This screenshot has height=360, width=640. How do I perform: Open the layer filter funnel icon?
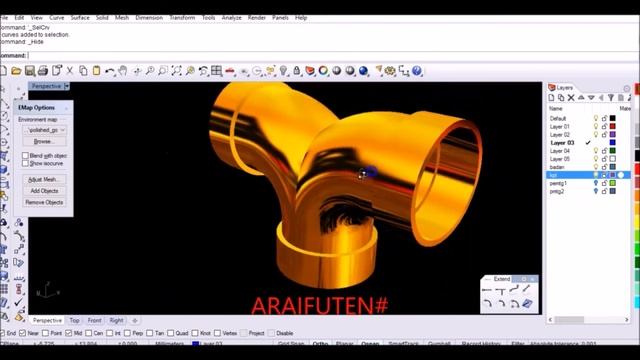(611, 98)
